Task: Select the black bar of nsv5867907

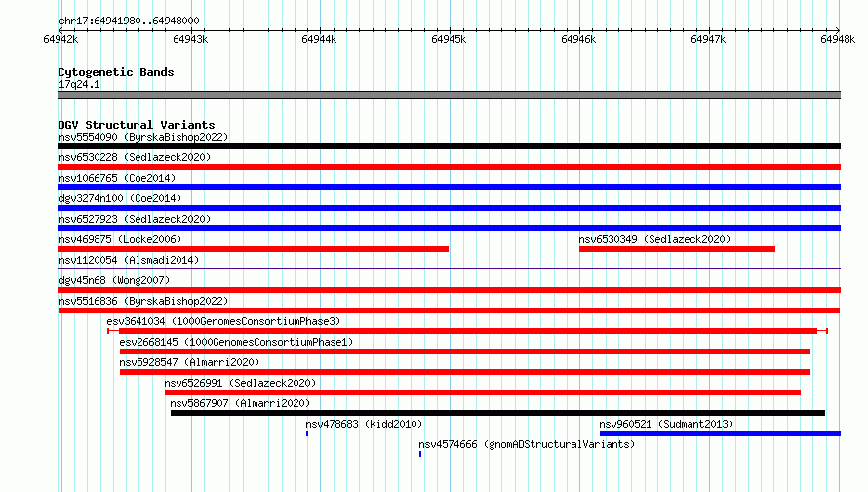Action: pyautogui.click(x=497, y=413)
